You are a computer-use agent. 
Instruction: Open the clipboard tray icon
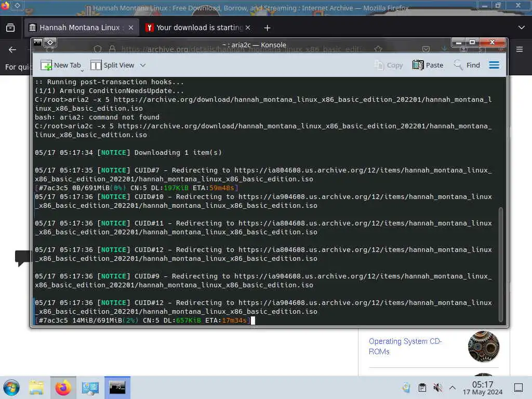pos(422,388)
